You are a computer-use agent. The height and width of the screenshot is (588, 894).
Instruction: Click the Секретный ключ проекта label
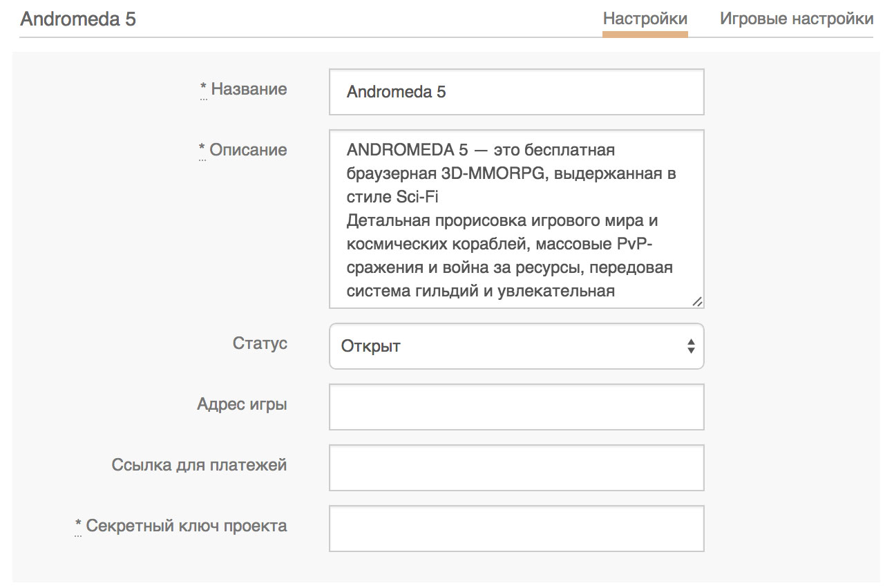(x=187, y=526)
